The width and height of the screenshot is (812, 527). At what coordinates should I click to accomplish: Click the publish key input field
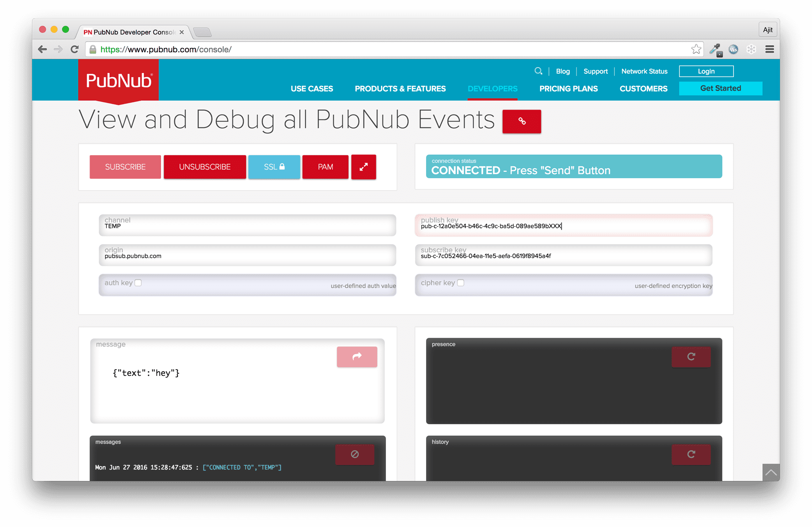pyautogui.click(x=563, y=225)
